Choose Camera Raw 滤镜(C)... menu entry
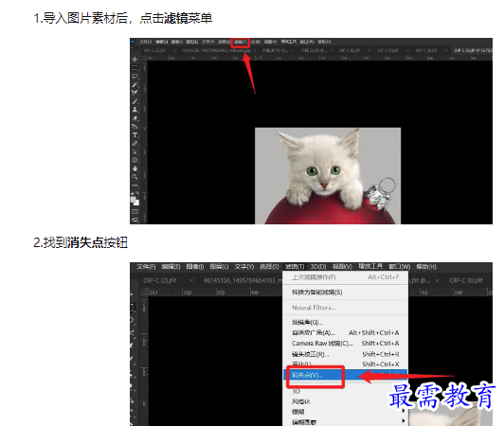 [346, 344]
